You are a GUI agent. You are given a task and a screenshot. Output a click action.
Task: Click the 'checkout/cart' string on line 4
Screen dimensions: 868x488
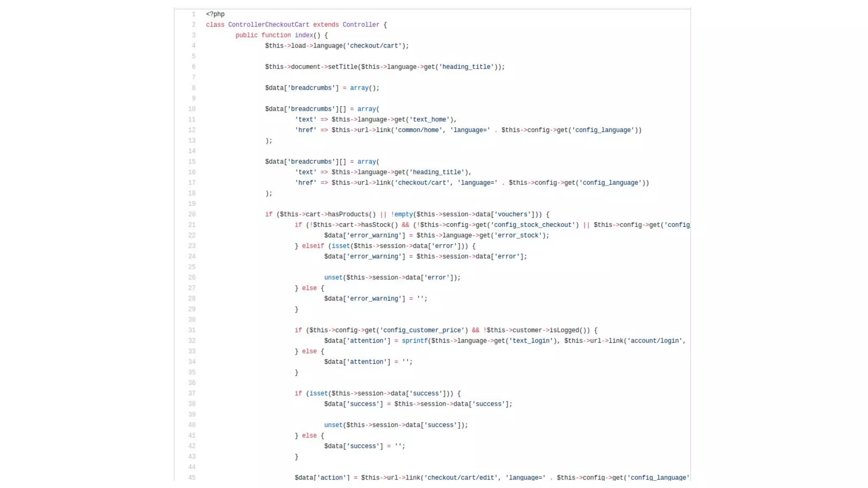click(x=374, y=46)
